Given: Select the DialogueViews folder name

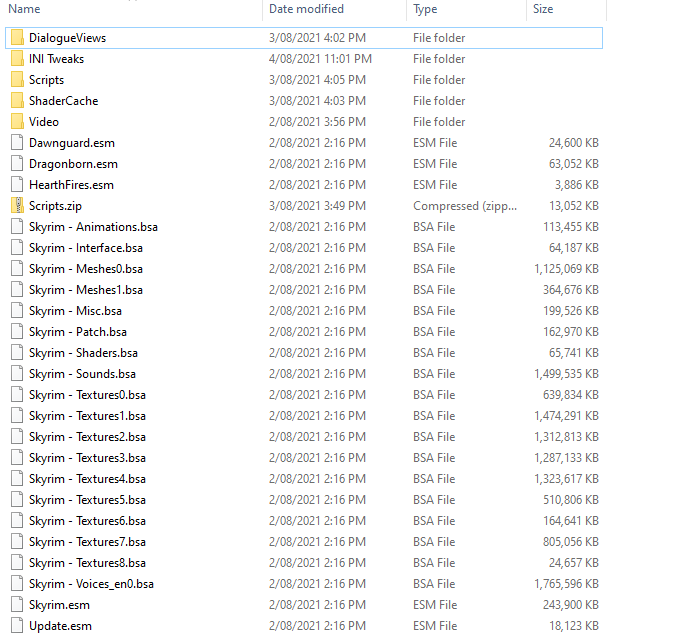Looking at the screenshot, I should click(67, 38).
